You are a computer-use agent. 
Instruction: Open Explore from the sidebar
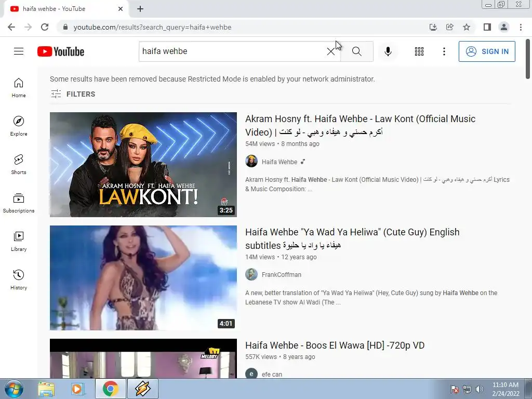pyautogui.click(x=19, y=126)
